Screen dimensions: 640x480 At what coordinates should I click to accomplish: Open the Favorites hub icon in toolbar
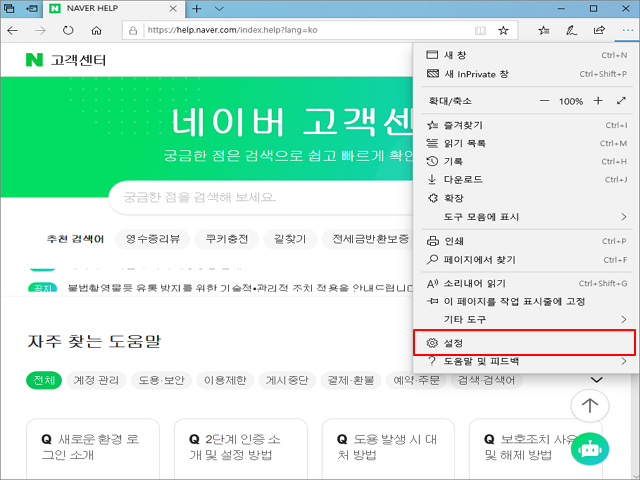[544, 30]
